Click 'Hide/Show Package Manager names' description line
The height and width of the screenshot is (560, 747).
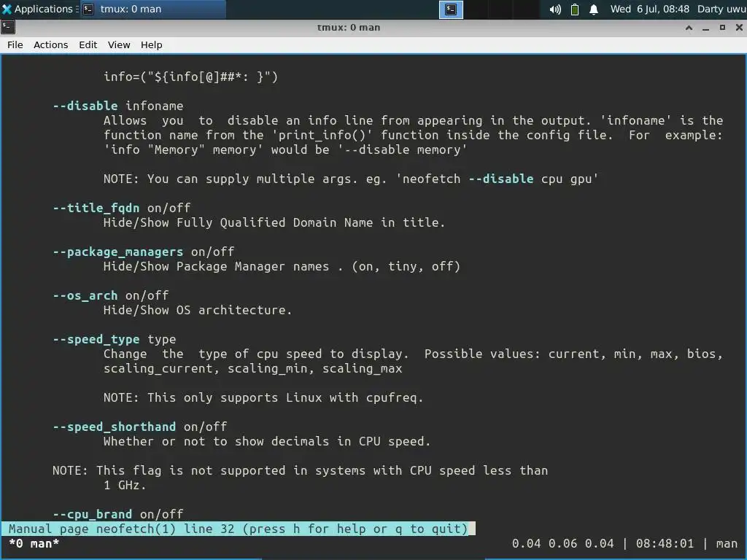(282, 267)
